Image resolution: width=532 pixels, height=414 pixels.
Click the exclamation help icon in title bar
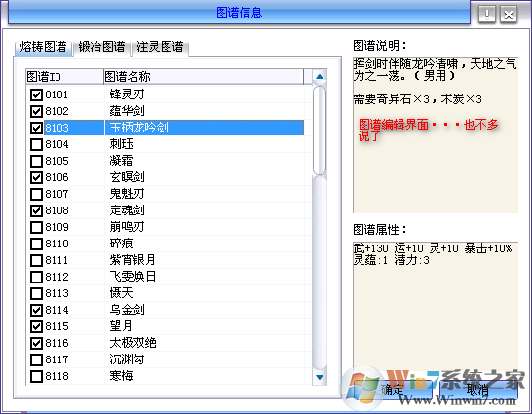click(x=487, y=15)
